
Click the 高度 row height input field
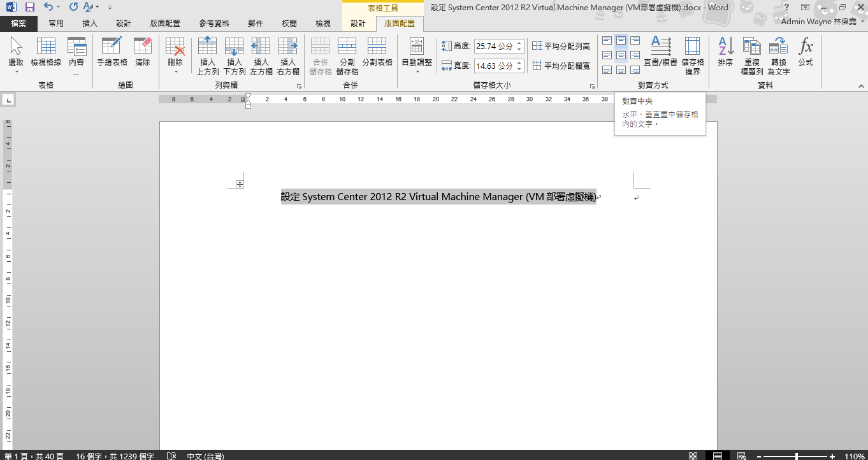tap(494, 47)
